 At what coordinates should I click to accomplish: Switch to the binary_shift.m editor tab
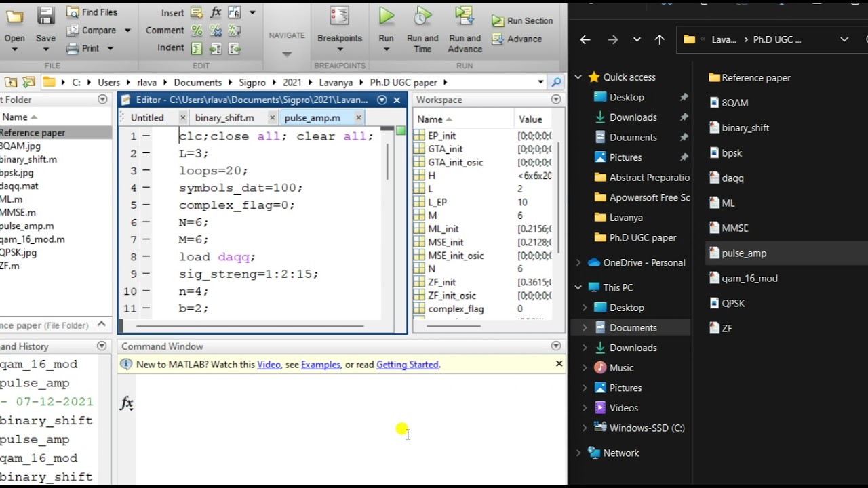tap(224, 117)
